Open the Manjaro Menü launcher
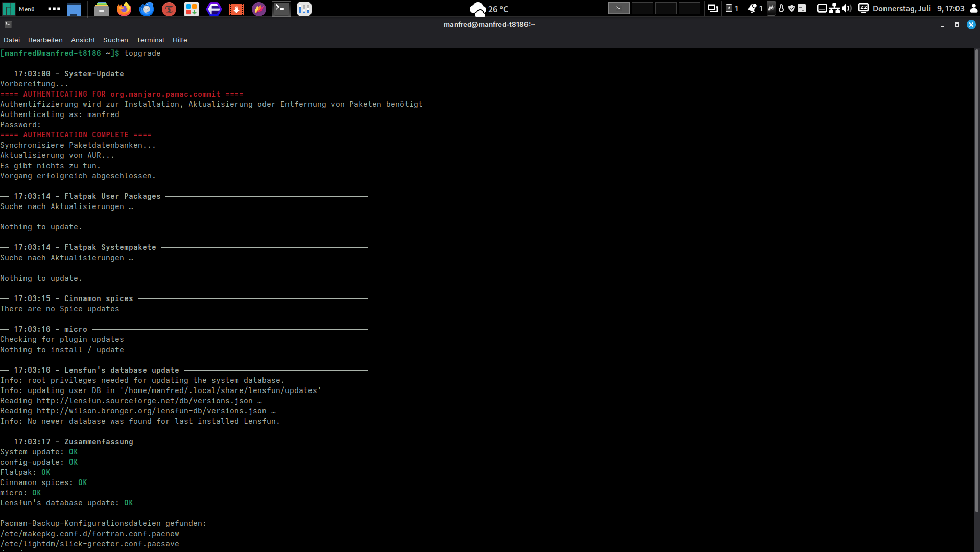Image resolution: width=980 pixels, height=552 pixels. pos(19,9)
